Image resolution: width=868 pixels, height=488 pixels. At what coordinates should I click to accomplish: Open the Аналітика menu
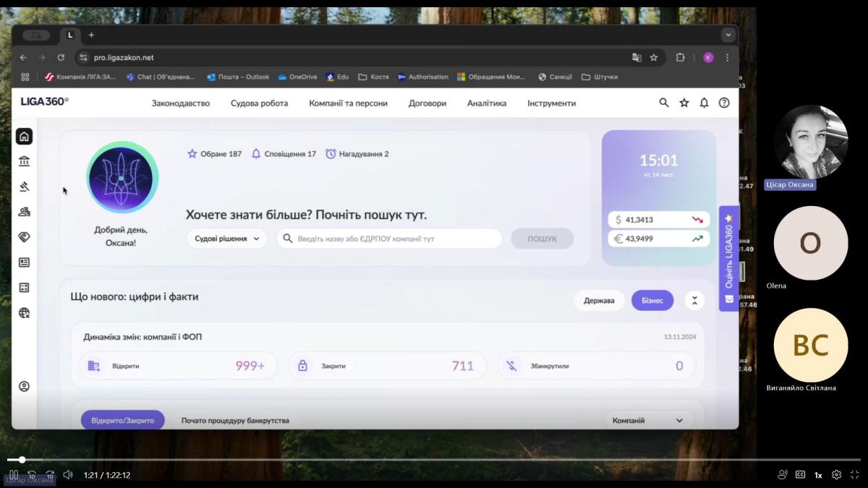click(487, 103)
